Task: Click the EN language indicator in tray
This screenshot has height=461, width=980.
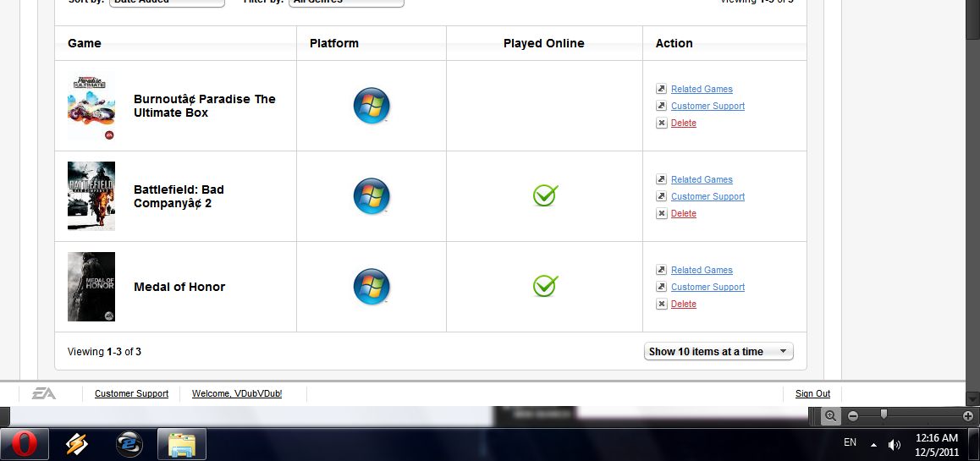Action: [x=850, y=442]
